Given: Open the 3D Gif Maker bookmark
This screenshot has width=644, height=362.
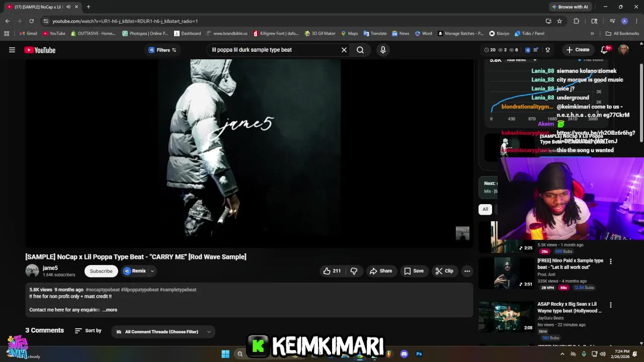Looking at the screenshot, I should click(x=320, y=33).
